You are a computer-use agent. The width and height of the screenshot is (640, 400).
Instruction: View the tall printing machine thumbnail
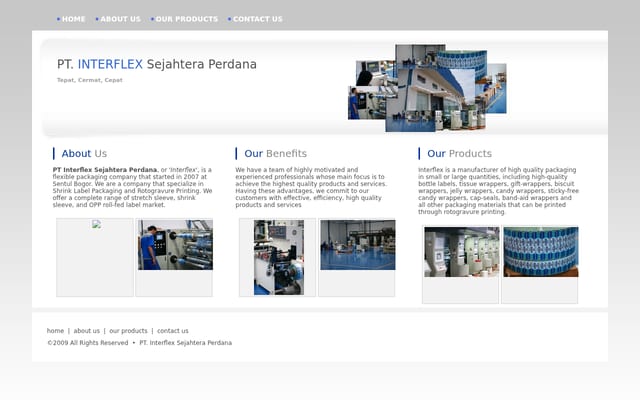pos(279,258)
